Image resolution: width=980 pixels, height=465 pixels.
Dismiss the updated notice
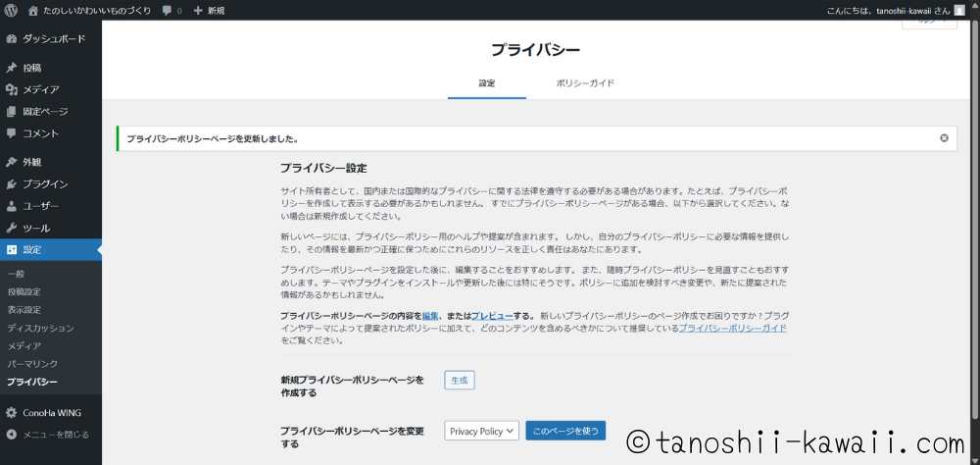[944, 138]
